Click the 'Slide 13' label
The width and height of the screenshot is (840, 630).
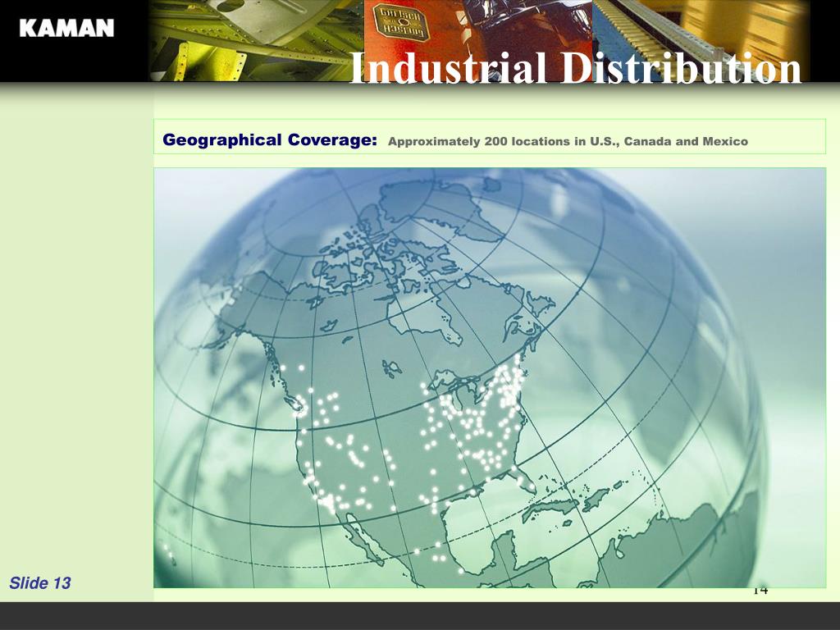[x=39, y=583]
